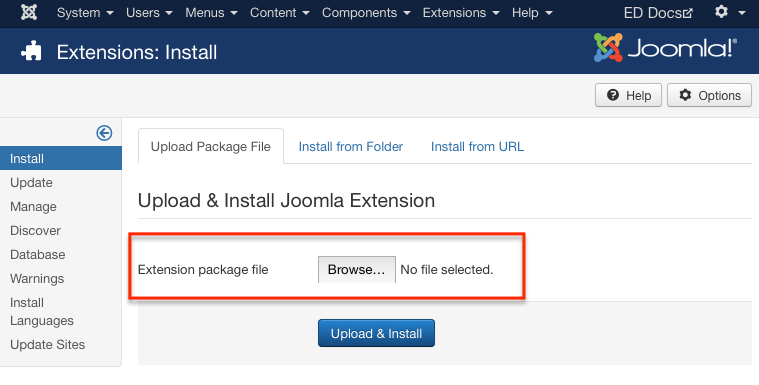This screenshot has height=385, width=759.
Task: Switch to the Install from Folder tab
Action: 350,146
